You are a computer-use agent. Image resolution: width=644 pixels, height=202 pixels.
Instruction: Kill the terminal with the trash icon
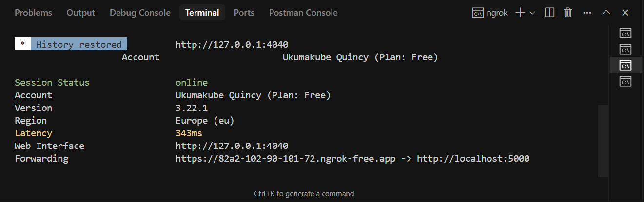click(x=568, y=13)
